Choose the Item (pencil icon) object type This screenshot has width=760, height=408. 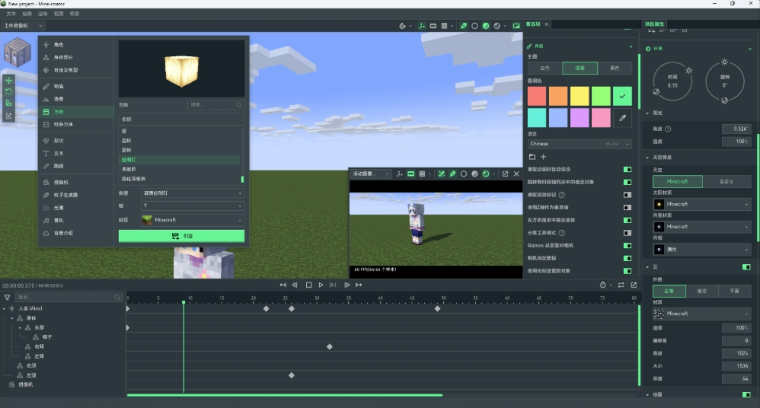click(x=76, y=86)
